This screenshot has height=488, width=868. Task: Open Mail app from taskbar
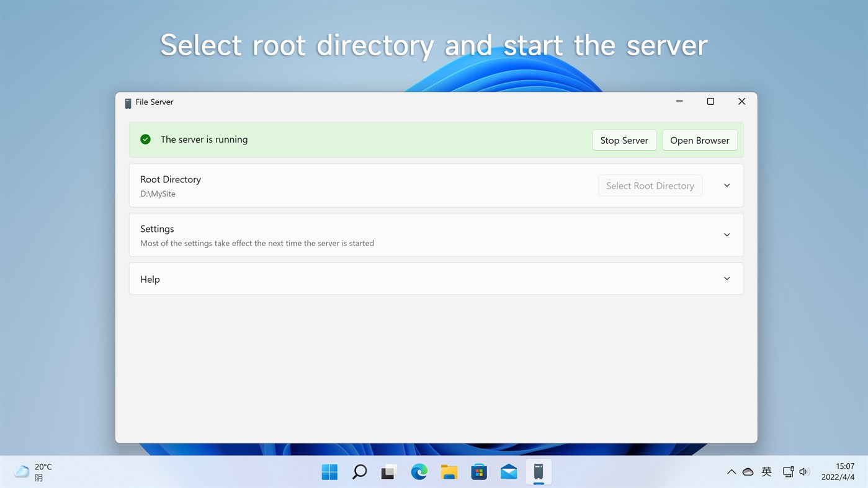point(509,472)
